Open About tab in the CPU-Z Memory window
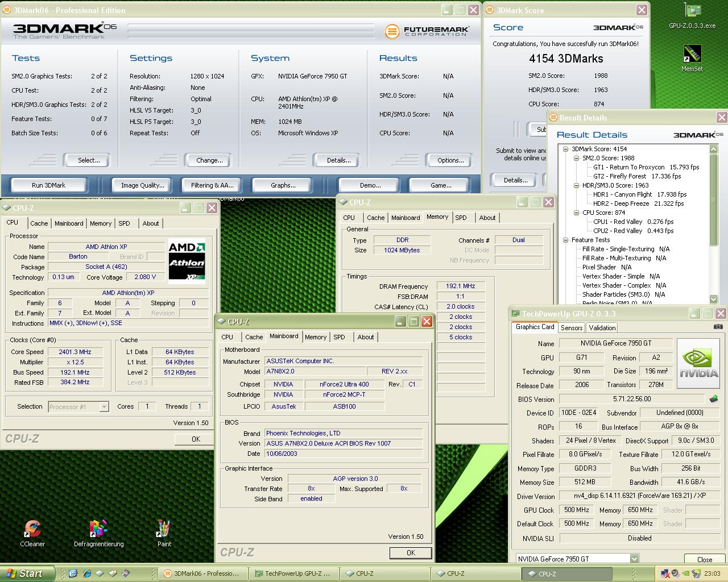This screenshot has width=728, height=582. point(487,218)
